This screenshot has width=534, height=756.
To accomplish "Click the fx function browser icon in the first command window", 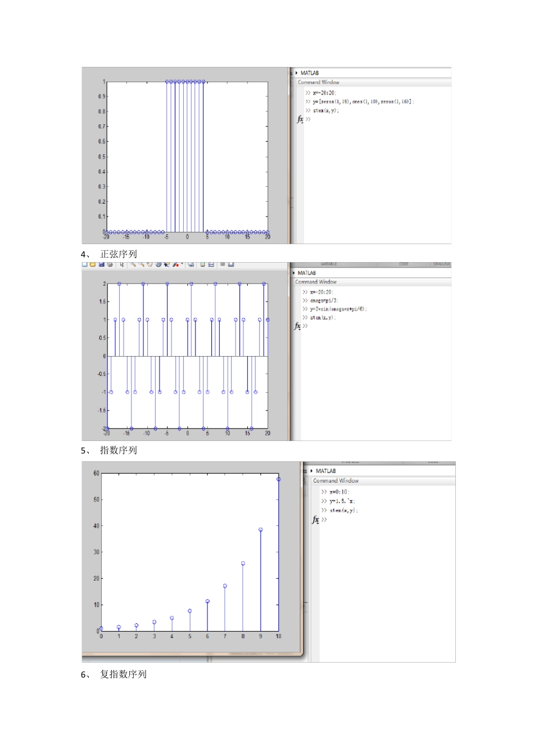I will coord(300,119).
